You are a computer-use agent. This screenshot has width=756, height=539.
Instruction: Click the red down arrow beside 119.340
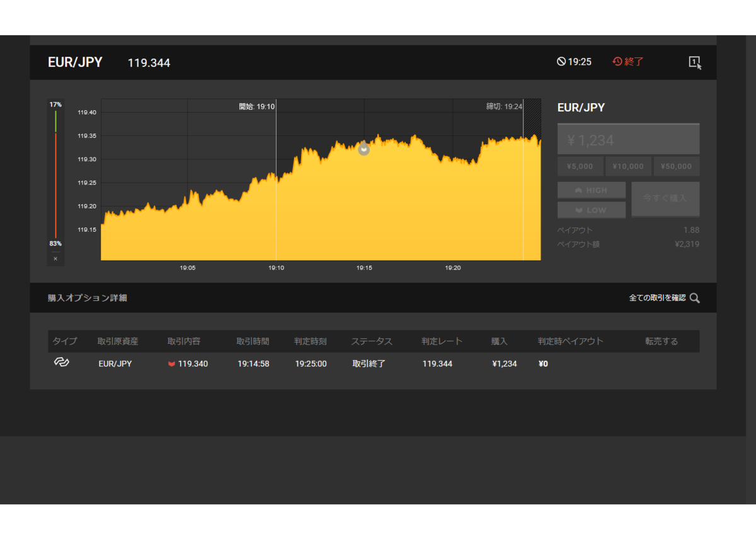click(171, 364)
